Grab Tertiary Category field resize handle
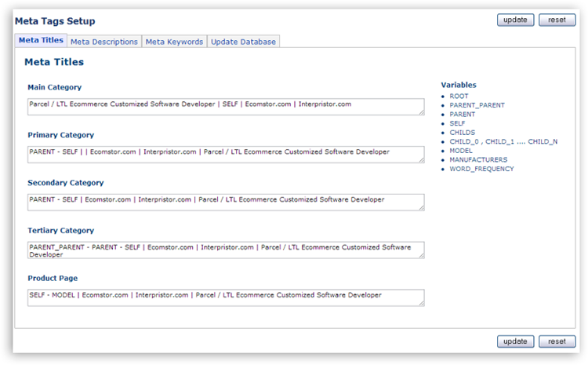This screenshot has height=365, width=588. coord(422,255)
